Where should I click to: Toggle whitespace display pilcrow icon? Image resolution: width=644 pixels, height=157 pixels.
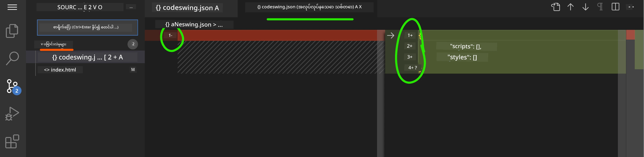click(x=600, y=7)
